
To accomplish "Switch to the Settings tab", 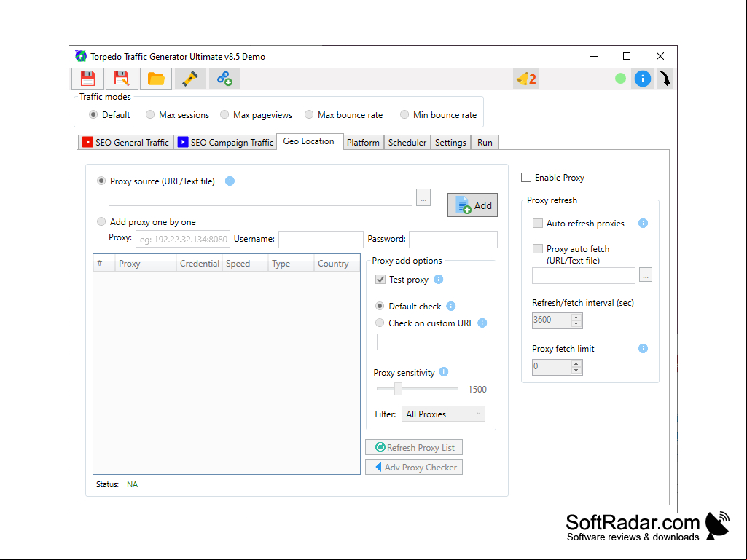I will pos(450,143).
